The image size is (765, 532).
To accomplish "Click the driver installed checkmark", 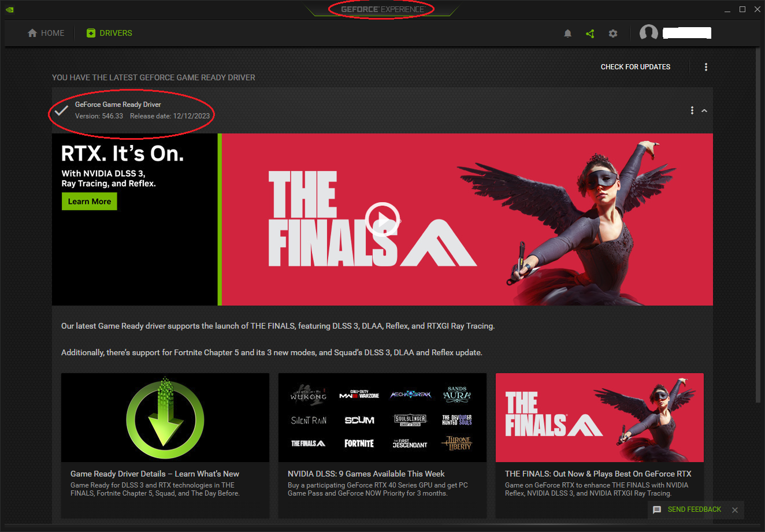I will point(61,110).
